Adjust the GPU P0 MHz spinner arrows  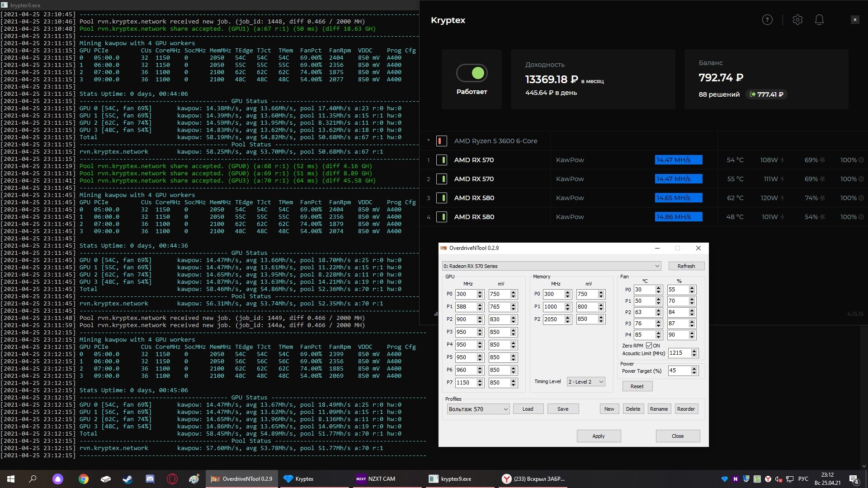(x=480, y=294)
